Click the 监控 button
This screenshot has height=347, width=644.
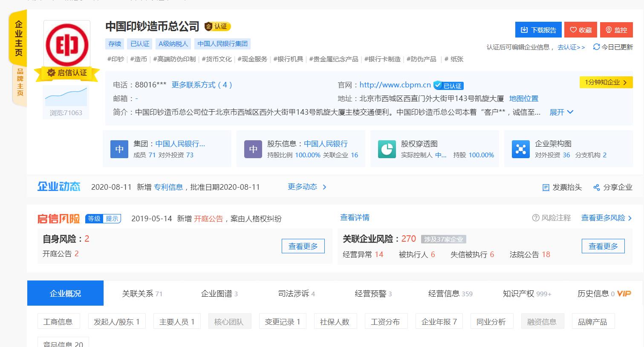[x=616, y=30]
